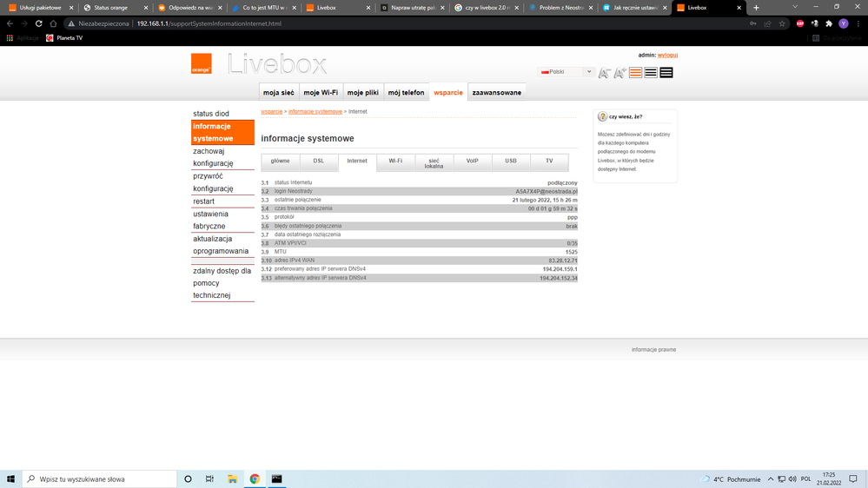The width and height of the screenshot is (868, 488).
Task: Click the informacje prawne footer link
Action: pyautogui.click(x=653, y=349)
